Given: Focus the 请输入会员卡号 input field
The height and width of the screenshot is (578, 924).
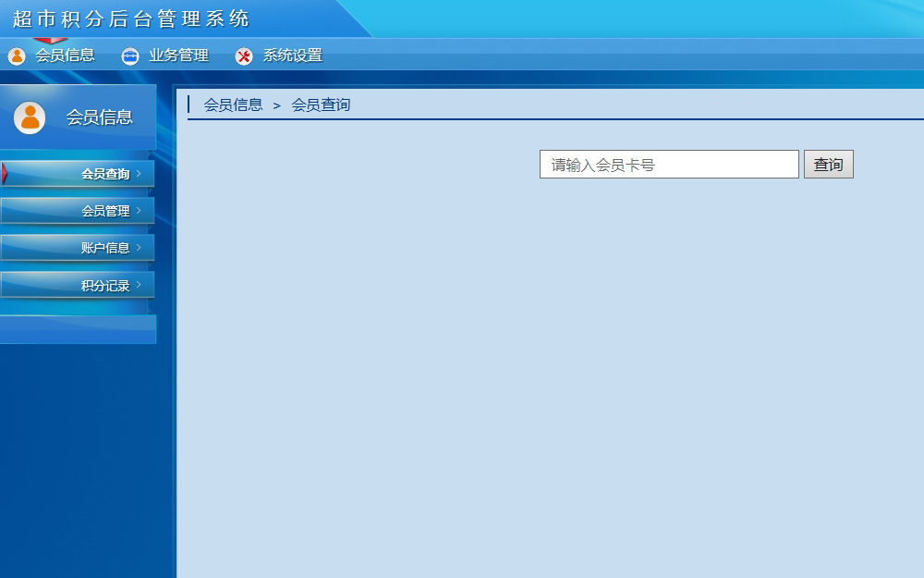Looking at the screenshot, I should click(x=669, y=165).
